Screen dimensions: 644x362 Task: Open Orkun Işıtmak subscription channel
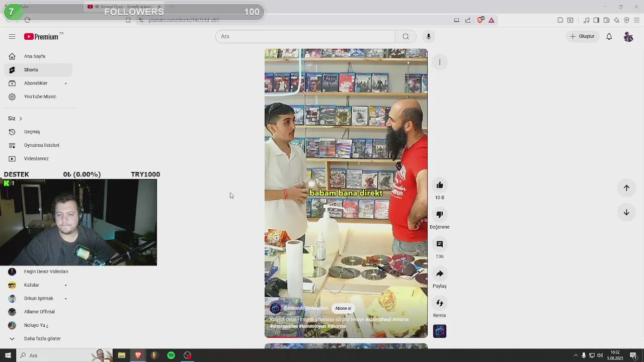(x=38, y=298)
